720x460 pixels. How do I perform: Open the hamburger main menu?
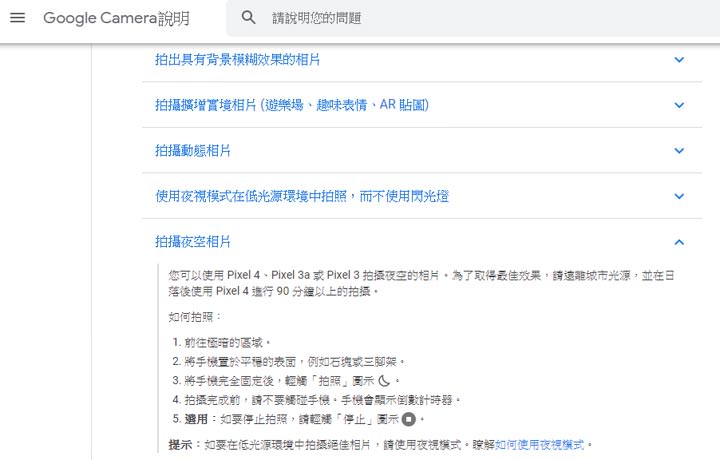point(17,18)
